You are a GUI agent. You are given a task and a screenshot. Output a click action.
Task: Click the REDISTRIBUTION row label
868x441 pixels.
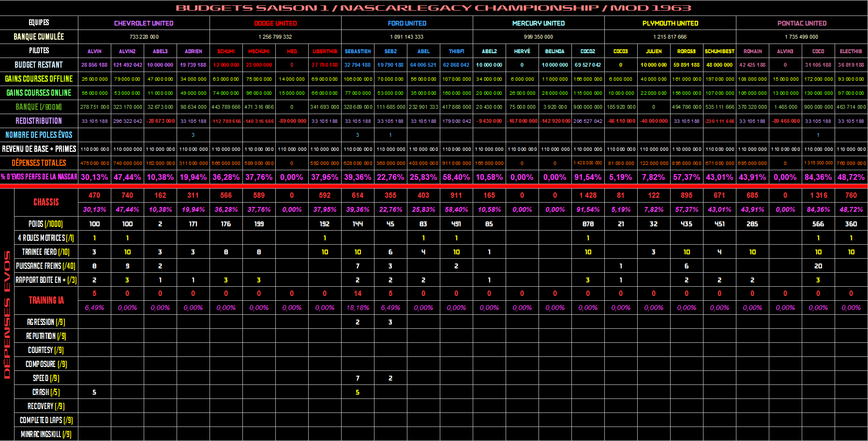[x=39, y=121]
